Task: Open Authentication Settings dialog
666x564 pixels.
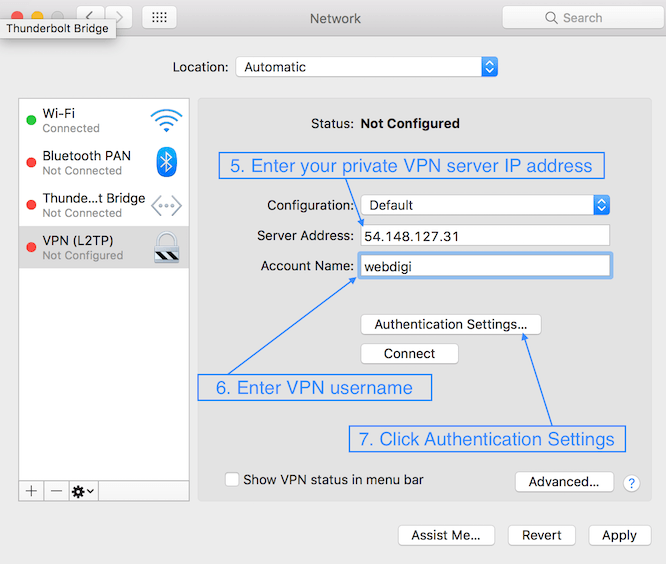Action: point(450,324)
